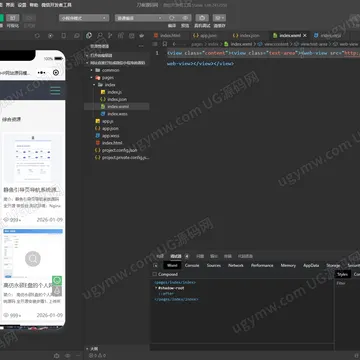Click the bookmark icon in editor breadcrumb
Image resolution: width=360 pixels, height=360 pixels.
tap(165, 44)
